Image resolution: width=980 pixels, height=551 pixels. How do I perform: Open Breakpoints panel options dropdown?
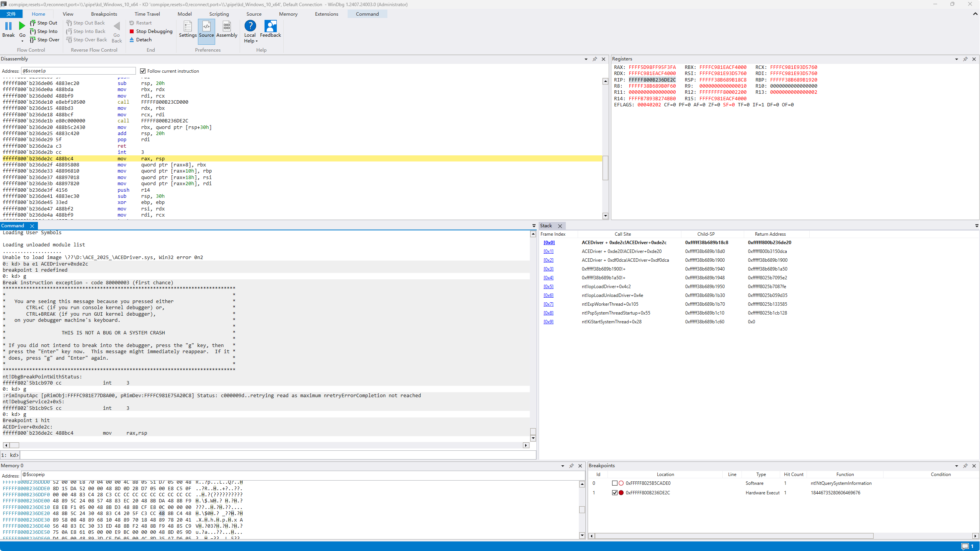point(956,466)
